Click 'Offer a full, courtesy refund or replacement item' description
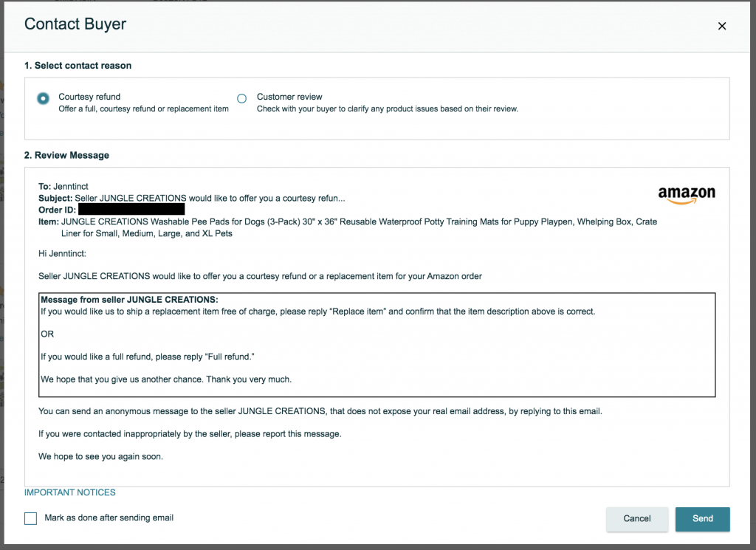The height and width of the screenshot is (550, 756). 144,109
